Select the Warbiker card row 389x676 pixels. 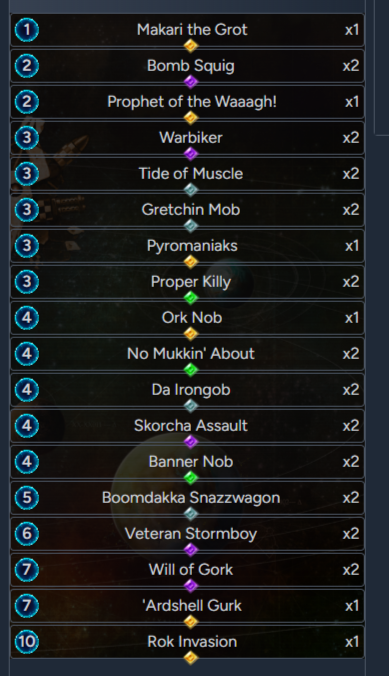coord(187,138)
